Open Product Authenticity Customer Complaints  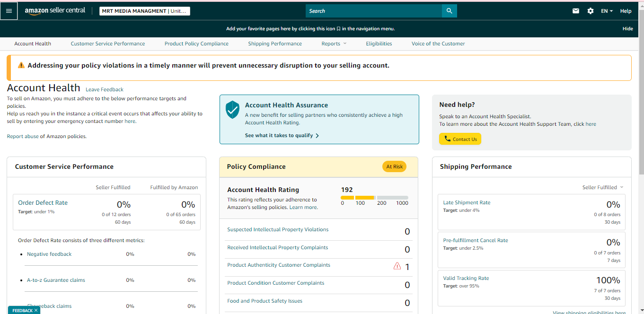point(279,265)
